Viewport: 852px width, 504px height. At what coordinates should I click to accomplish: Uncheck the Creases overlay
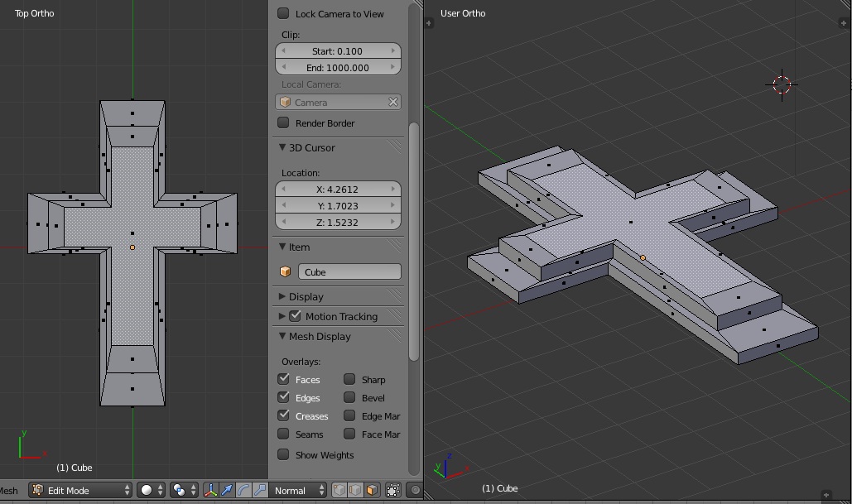pyautogui.click(x=284, y=416)
